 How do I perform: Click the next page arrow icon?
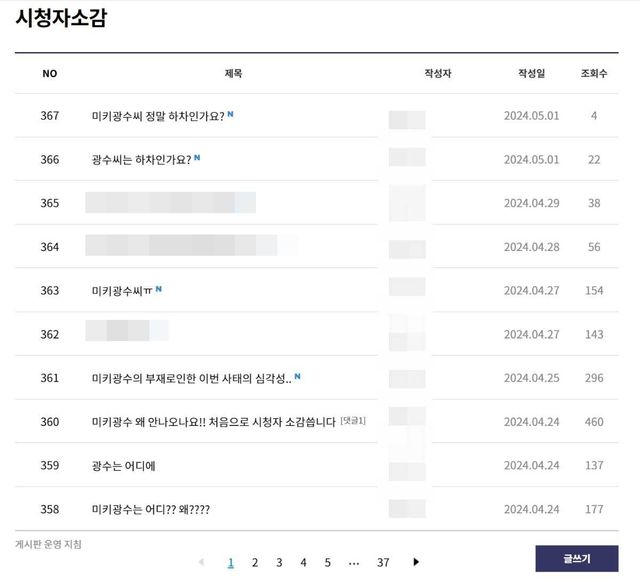click(416, 562)
